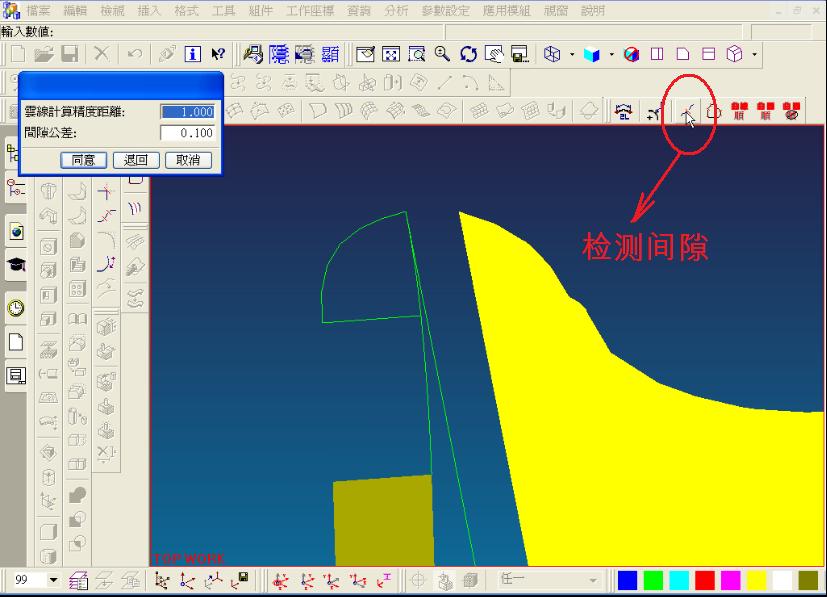
Task: Select the 間隙公差 field showing 0.100
Action: (x=188, y=133)
